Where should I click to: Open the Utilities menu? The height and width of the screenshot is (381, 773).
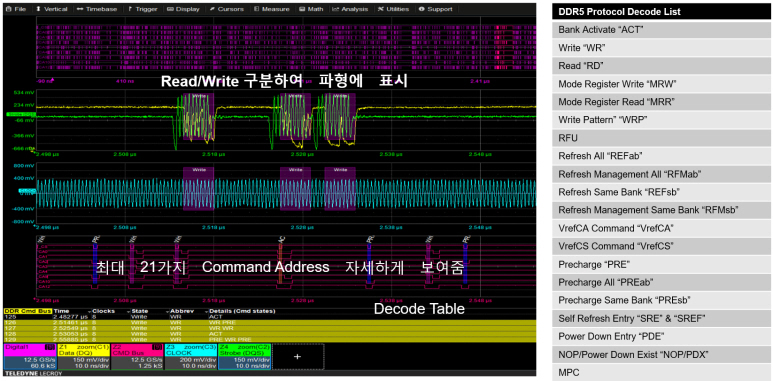point(394,9)
